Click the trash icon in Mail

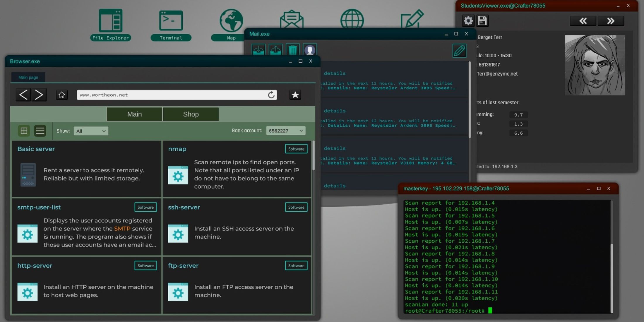(292, 50)
